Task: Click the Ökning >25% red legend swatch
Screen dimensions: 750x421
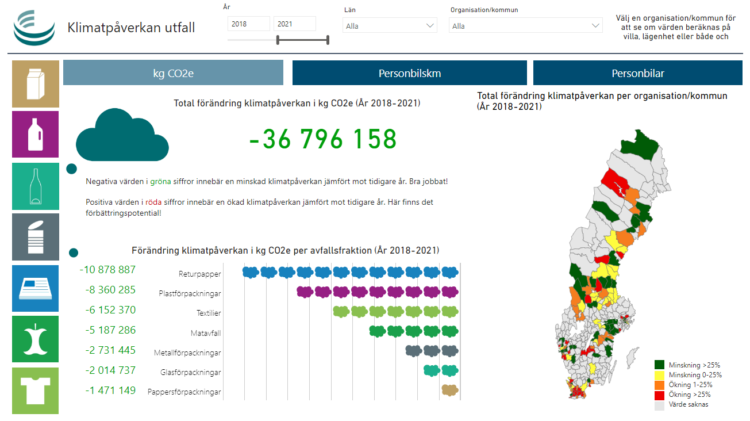Action: point(659,395)
